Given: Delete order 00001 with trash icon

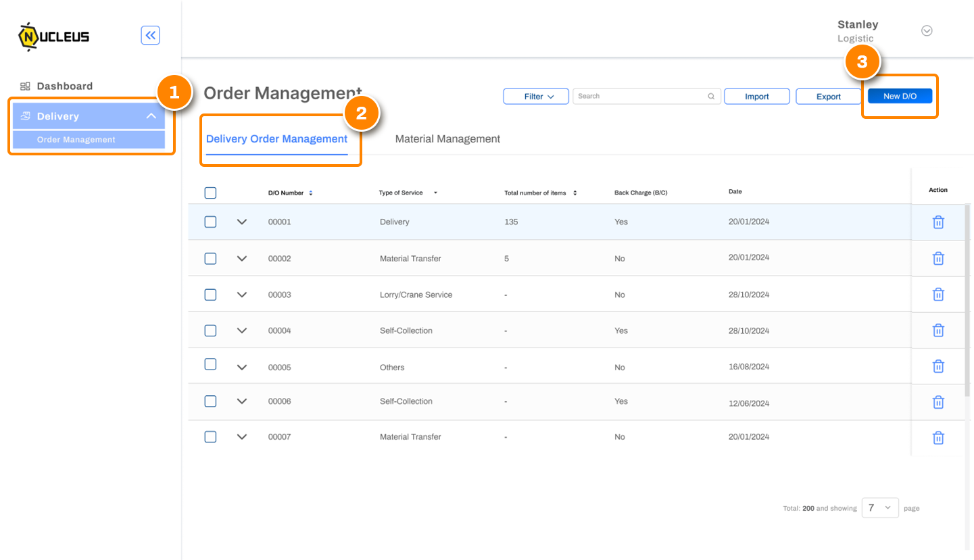Looking at the screenshot, I should (x=938, y=222).
